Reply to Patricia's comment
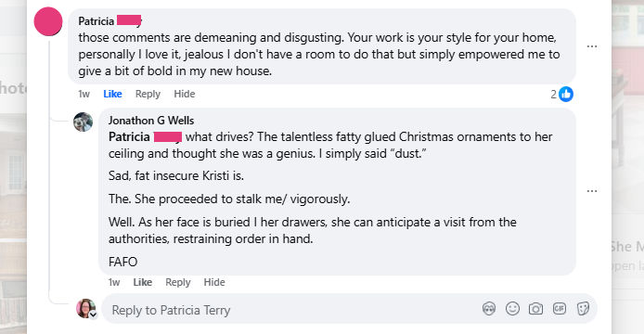The image size is (644, 334). (x=148, y=94)
